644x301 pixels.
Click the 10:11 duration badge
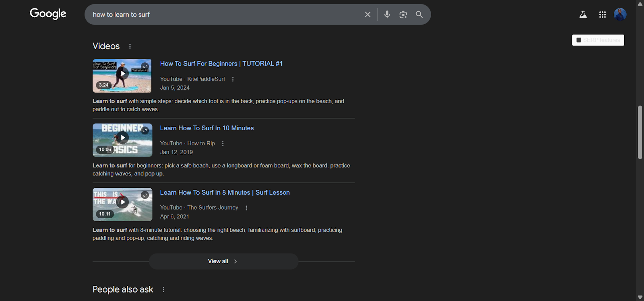tap(105, 214)
